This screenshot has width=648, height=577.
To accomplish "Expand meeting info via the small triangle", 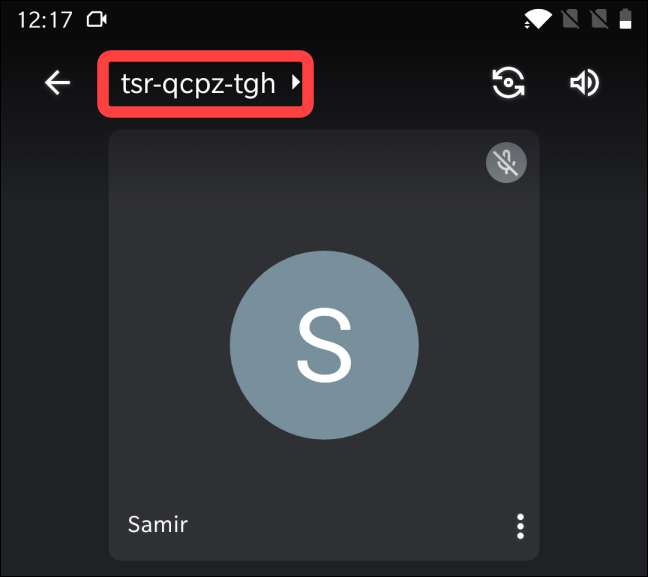I will (x=295, y=82).
